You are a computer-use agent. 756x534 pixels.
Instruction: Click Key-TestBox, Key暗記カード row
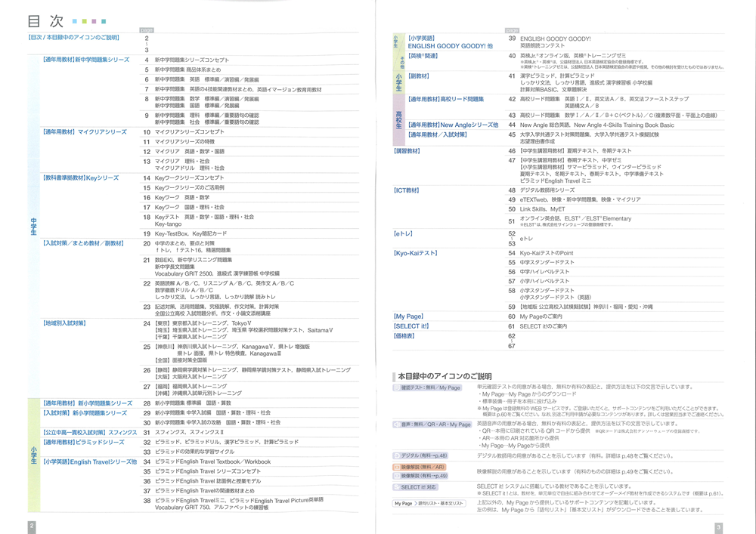191,234
